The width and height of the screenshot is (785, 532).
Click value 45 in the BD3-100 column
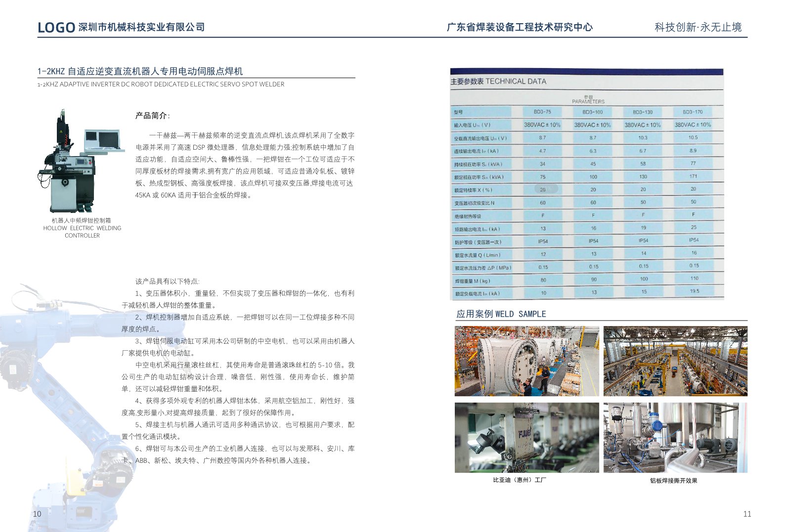(x=593, y=164)
